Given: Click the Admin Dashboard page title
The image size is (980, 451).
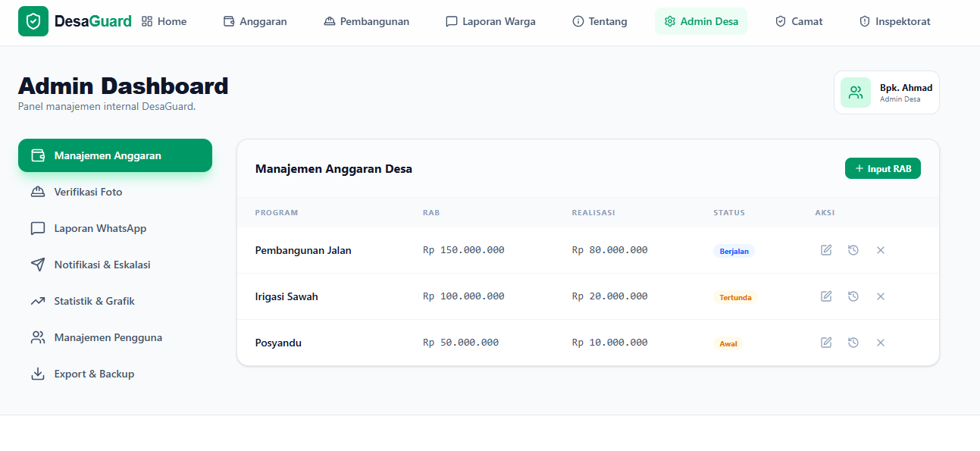Looking at the screenshot, I should (124, 86).
